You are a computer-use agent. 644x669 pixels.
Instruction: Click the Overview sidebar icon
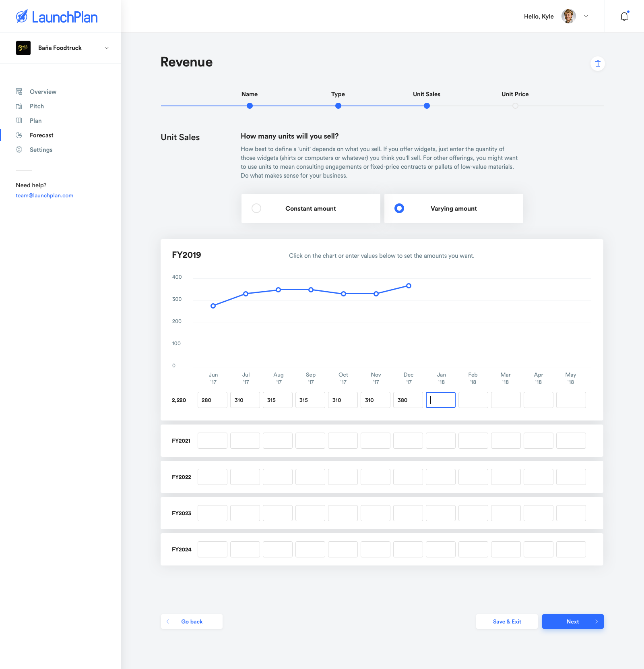pos(19,92)
